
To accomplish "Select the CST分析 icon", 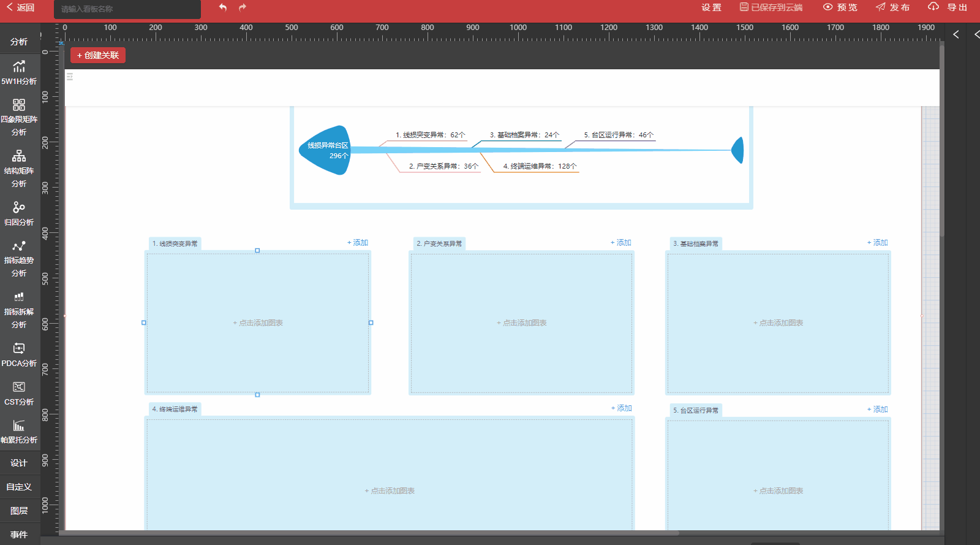I will [19, 392].
